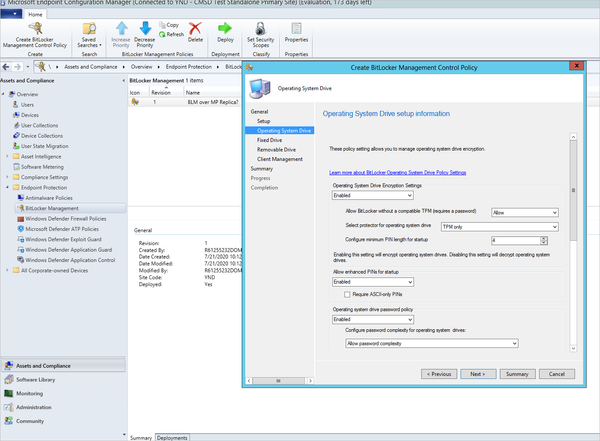Screen dimensions: 600x441
Task: Click the minimum PIN length field
Action: (515, 240)
